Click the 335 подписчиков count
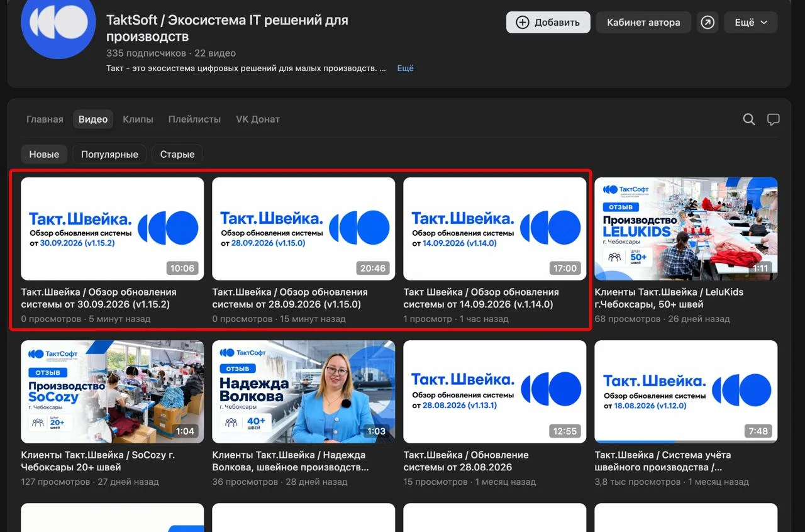This screenshot has width=805, height=532. click(x=146, y=53)
